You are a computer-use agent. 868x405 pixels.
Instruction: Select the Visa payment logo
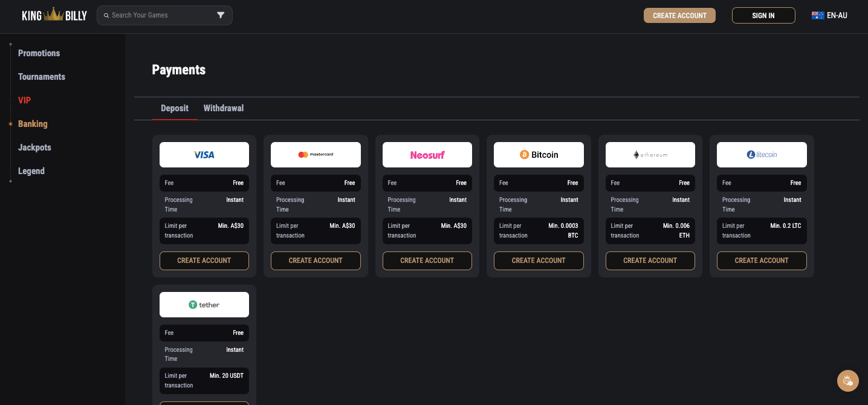(204, 155)
